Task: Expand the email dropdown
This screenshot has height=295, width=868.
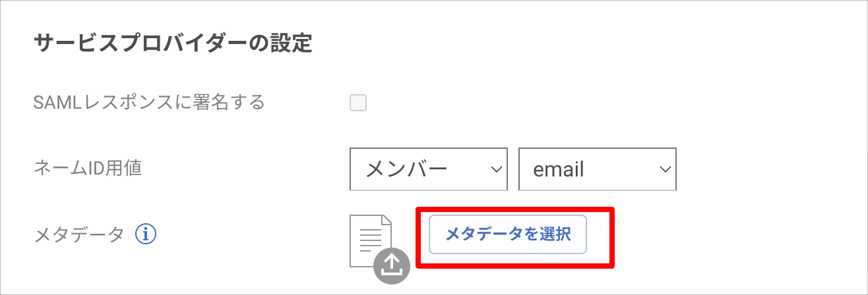Action: [598, 169]
